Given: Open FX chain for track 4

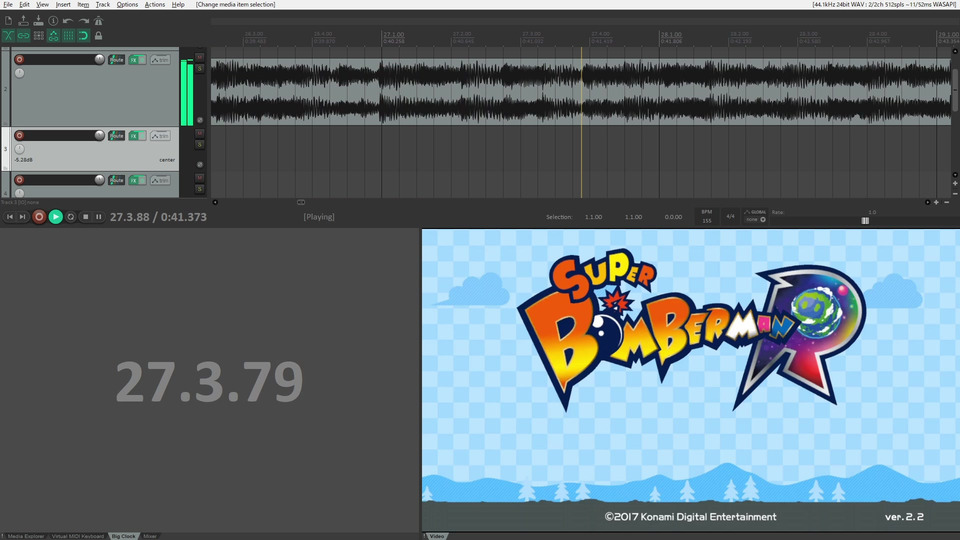Looking at the screenshot, I should point(133,180).
